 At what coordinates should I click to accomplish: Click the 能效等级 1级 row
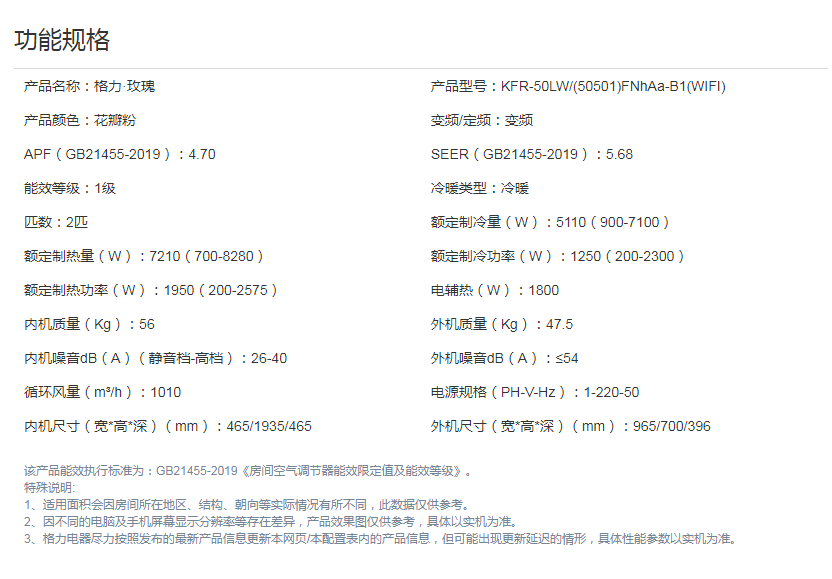point(69,188)
